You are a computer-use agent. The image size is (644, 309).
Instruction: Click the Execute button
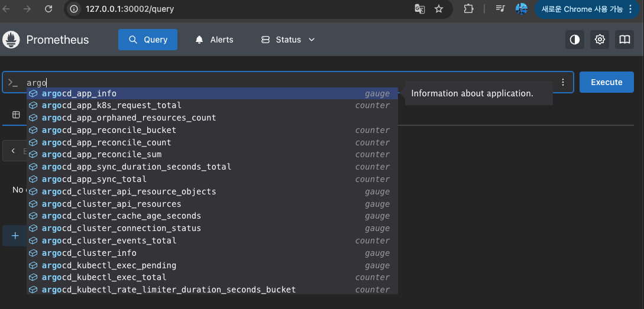(x=607, y=82)
